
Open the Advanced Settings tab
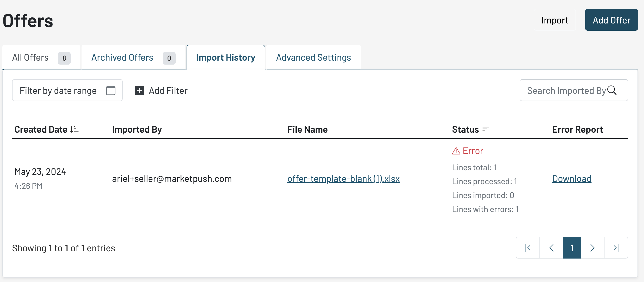coord(313,58)
